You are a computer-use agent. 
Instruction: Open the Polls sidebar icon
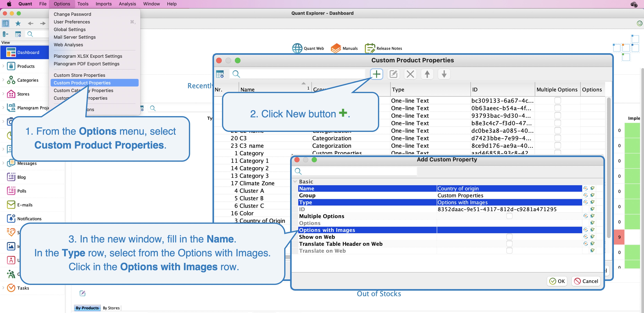(11, 191)
